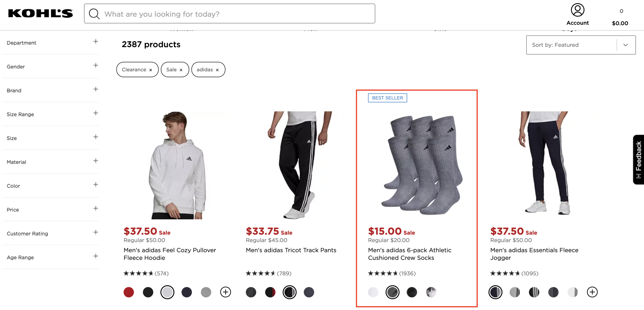This screenshot has width=644, height=310.
Task: Open Men's adidas 6-pack Crew Socks link
Action: point(409,254)
